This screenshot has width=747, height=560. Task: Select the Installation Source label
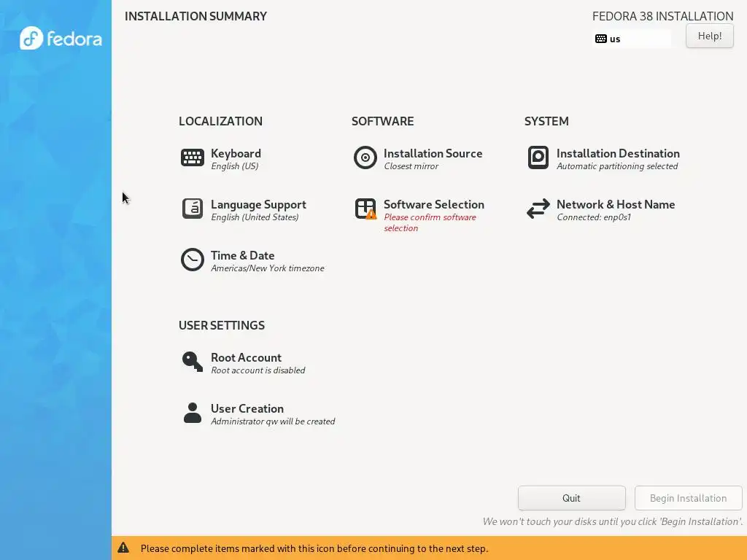pyautogui.click(x=433, y=153)
